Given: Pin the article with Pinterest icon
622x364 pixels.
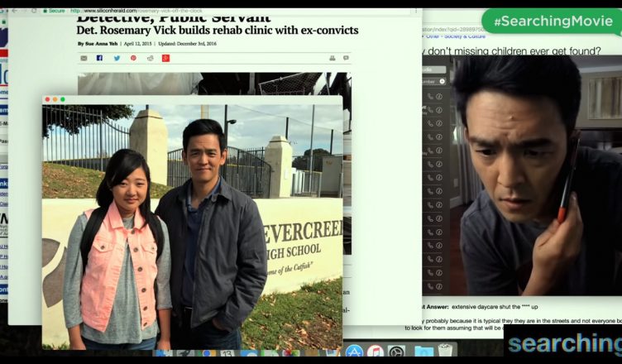Looking at the screenshot, I should [x=133, y=58].
